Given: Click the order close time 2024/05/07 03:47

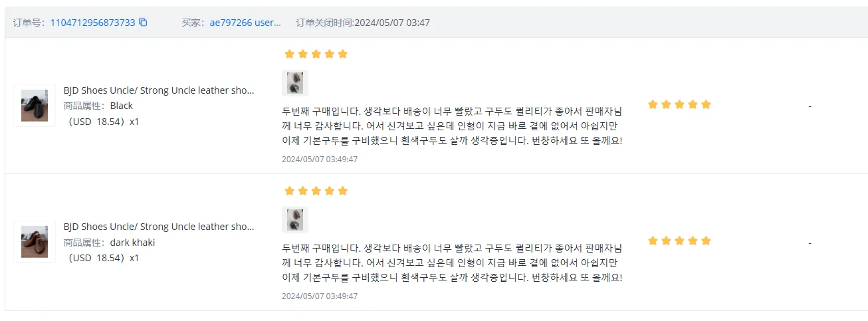Looking at the screenshot, I should [392, 23].
